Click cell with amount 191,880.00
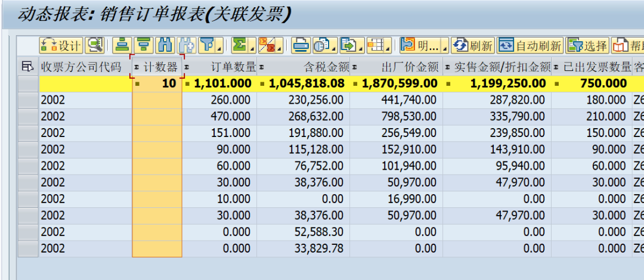Image resolution: width=644 pixels, height=280 pixels. click(x=304, y=133)
